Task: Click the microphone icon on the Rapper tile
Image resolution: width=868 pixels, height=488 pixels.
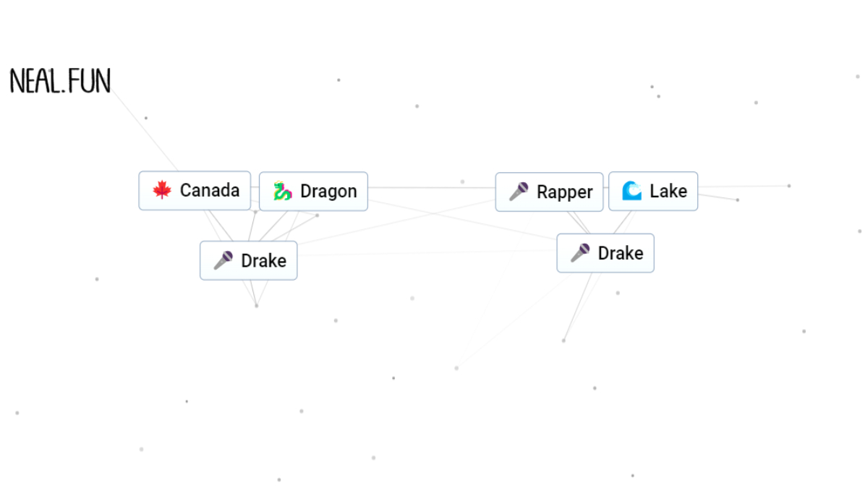Action: click(519, 192)
